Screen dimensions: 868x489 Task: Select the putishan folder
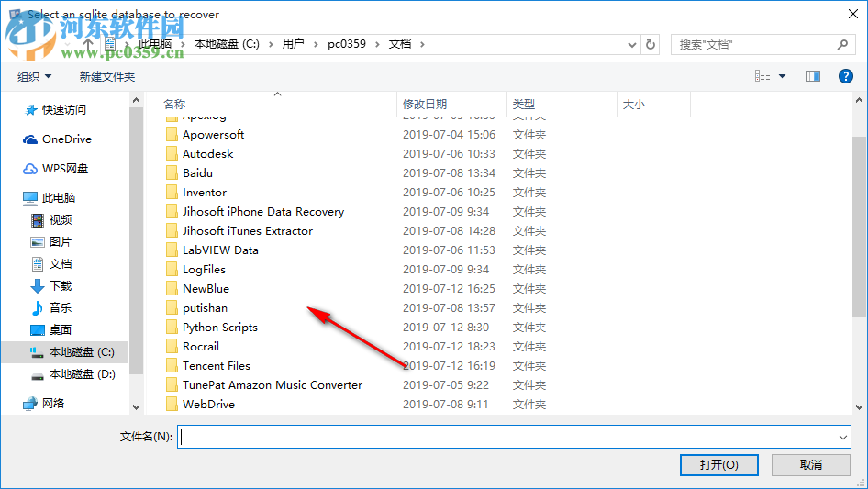[x=205, y=308]
